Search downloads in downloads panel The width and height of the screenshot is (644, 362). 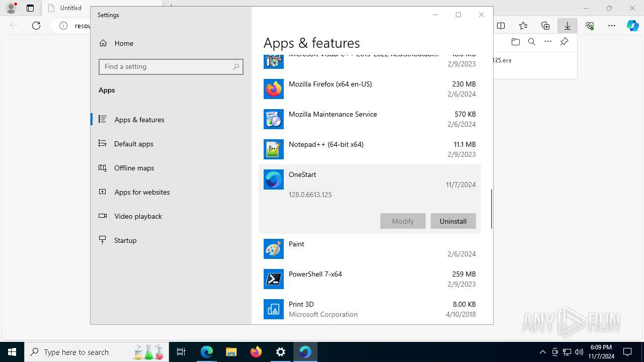coord(531,42)
